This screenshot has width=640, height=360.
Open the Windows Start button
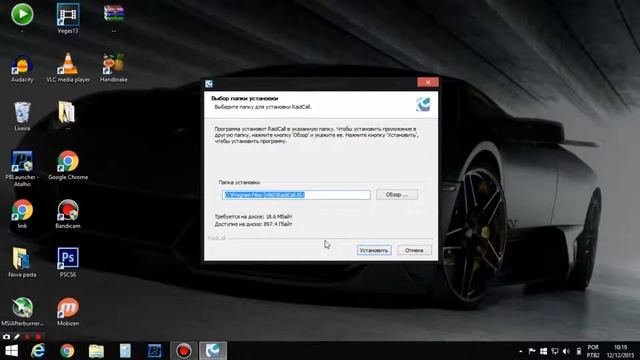click(11, 351)
